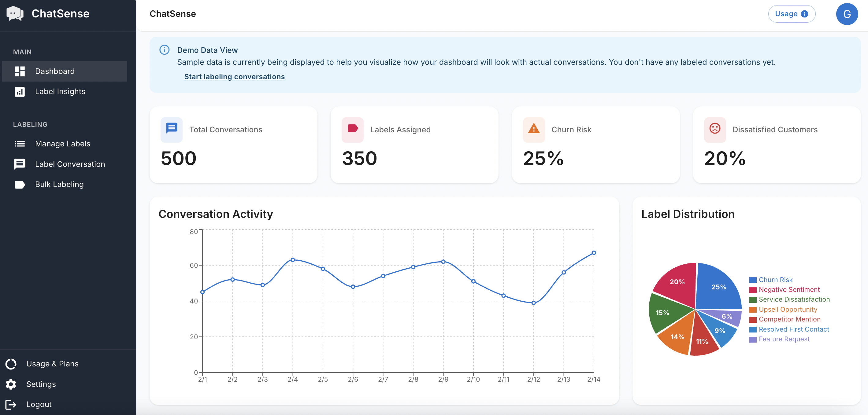This screenshot has height=415, width=868.
Task: Click the Logout arrow icon
Action: tap(11, 404)
